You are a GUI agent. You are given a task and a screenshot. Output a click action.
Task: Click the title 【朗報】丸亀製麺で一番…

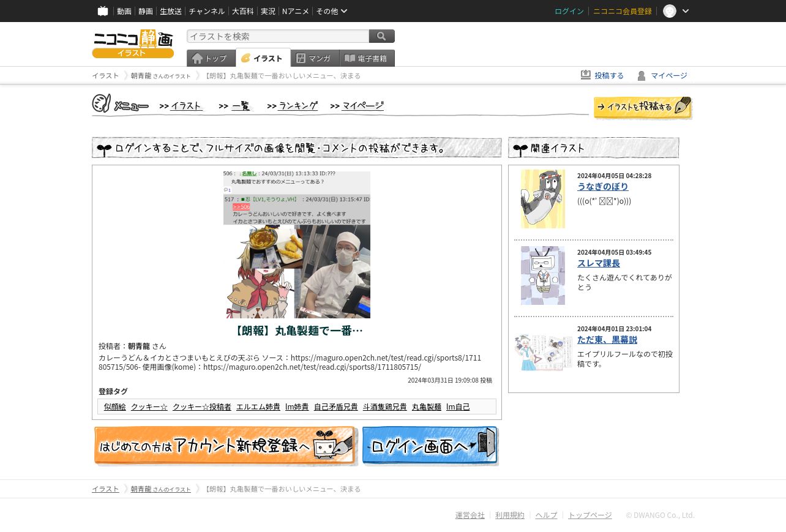click(x=297, y=331)
